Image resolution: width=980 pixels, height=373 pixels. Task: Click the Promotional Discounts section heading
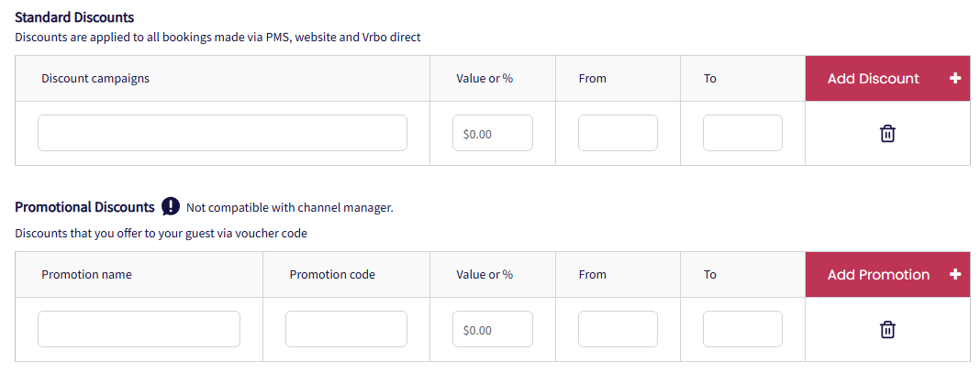(x=84, y=207)
